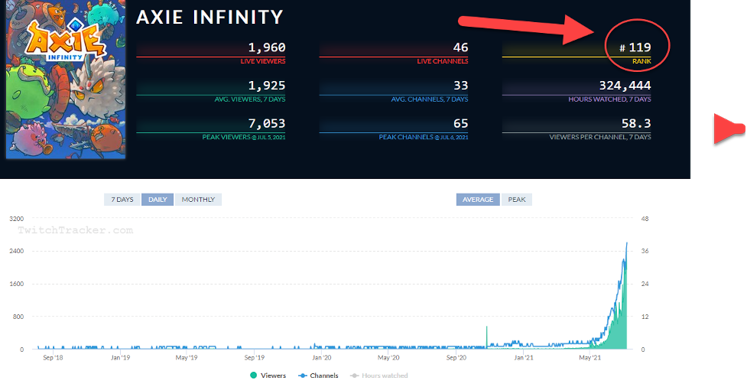Viewport: 747px width, 387px height.
Task: Click the LIVE CHANNELS label
Action: click(442, 61)
